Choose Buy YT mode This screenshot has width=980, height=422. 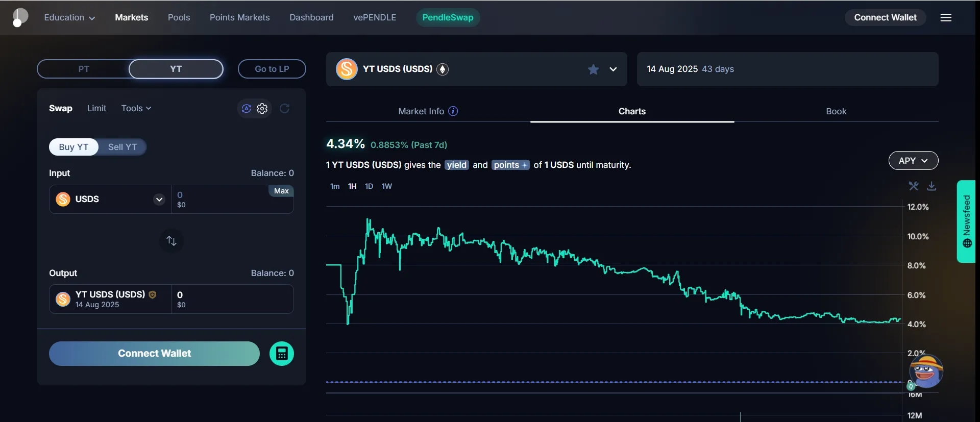(x=73, y=147)
